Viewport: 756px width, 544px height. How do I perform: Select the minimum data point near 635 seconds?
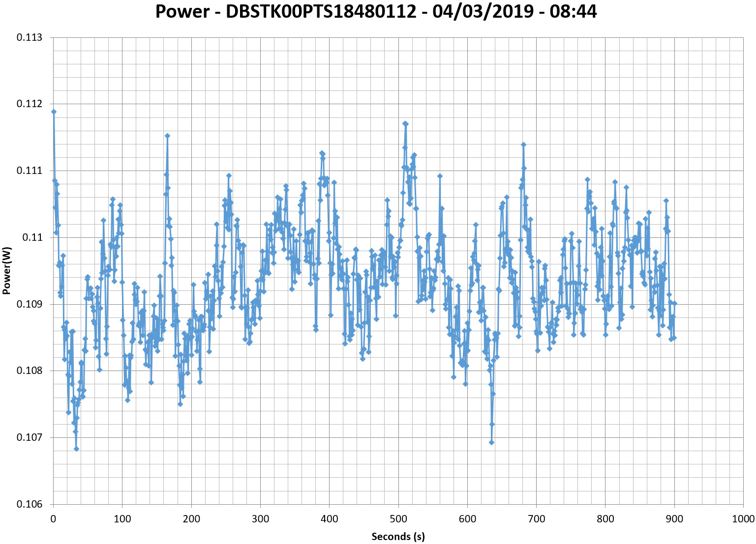(491, 442)
